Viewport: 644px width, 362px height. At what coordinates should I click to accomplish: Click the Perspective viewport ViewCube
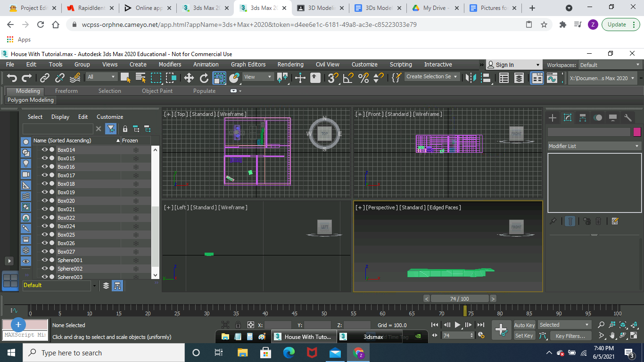click(x=516, y=227)
